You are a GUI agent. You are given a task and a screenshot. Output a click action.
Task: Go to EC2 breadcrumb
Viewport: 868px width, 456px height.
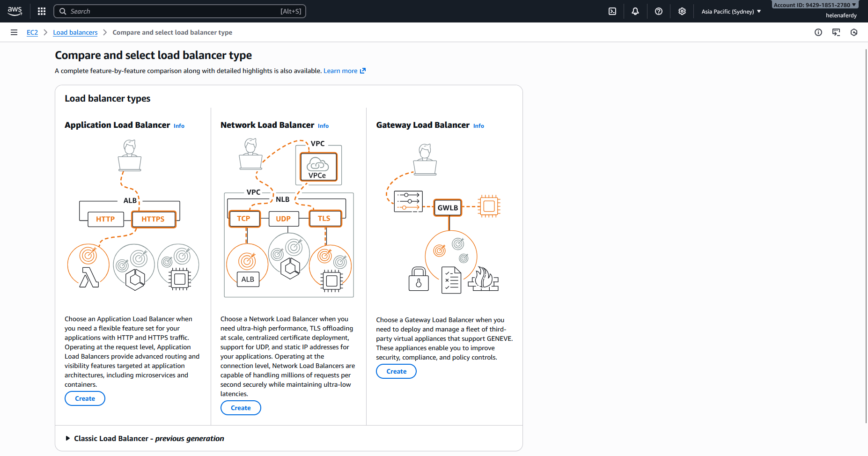tap(32, 32)
